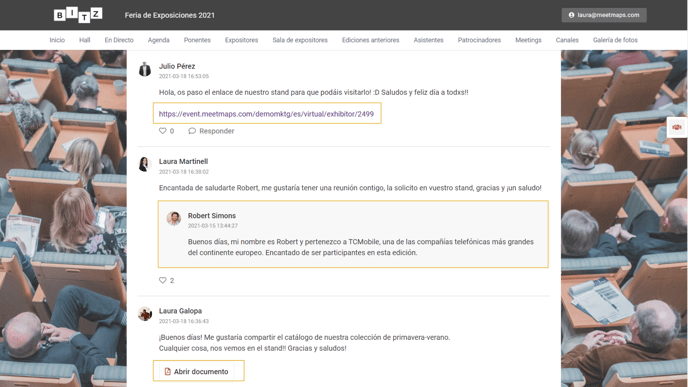The width and height of the screenshot is (688, 387).
Task: Go to Sala de expositores
Action: click(x=300, y=40)
